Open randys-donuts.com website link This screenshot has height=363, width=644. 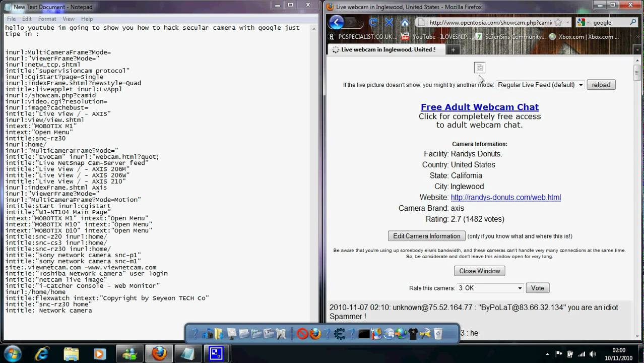pos(505,197)
